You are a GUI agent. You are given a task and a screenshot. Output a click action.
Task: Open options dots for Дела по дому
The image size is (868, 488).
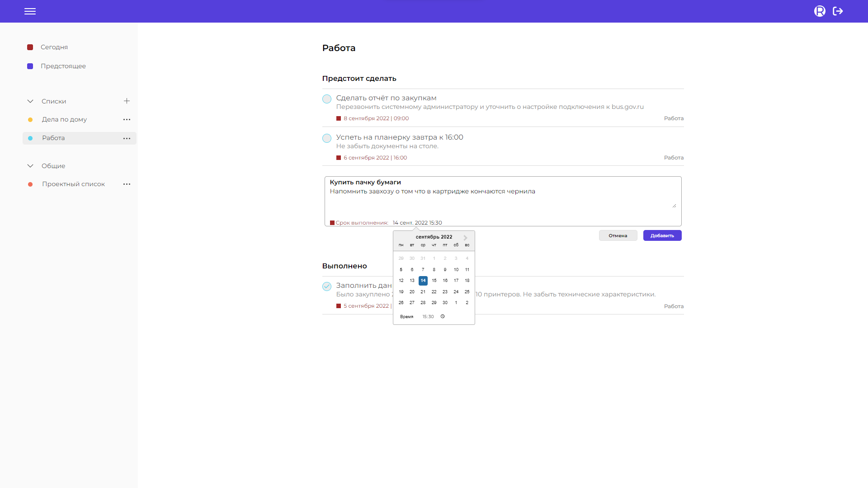(x=127, y=120)
